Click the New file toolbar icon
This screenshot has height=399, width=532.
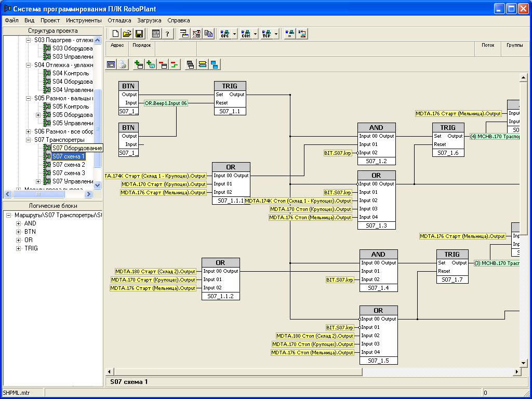115,34
